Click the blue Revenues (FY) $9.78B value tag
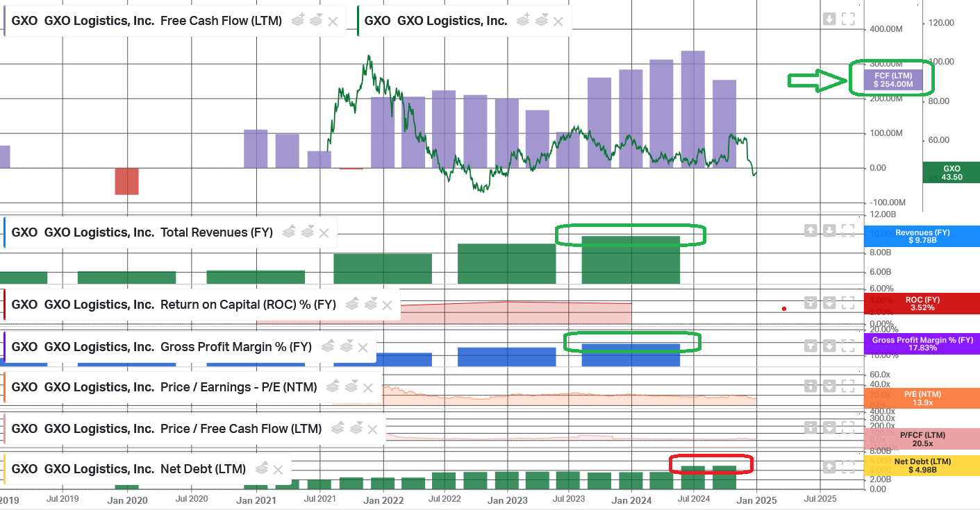This screenshot has width=980, height=510. (922, 237)
